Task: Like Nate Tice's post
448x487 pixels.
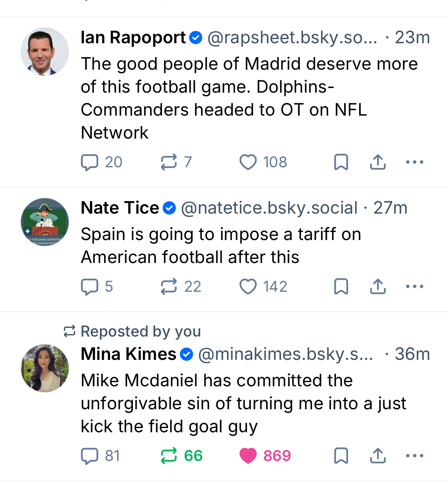Action: pos(248,286)
